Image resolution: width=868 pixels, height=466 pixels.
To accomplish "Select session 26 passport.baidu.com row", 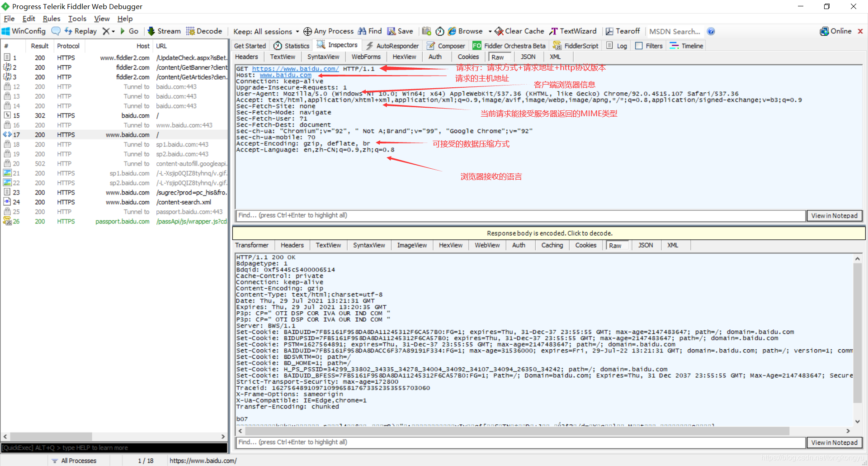I will [x=115, y=221].
